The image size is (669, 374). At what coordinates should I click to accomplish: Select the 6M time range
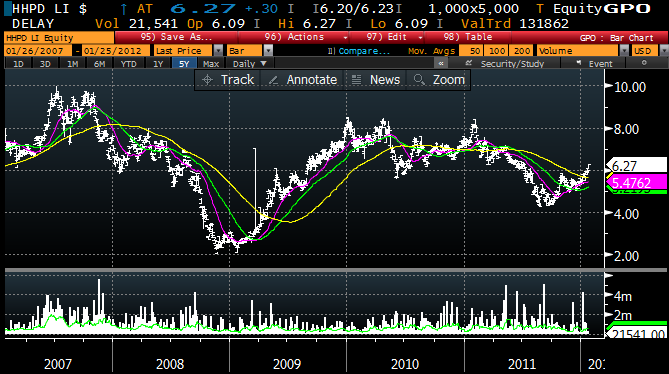click(99, 64)
